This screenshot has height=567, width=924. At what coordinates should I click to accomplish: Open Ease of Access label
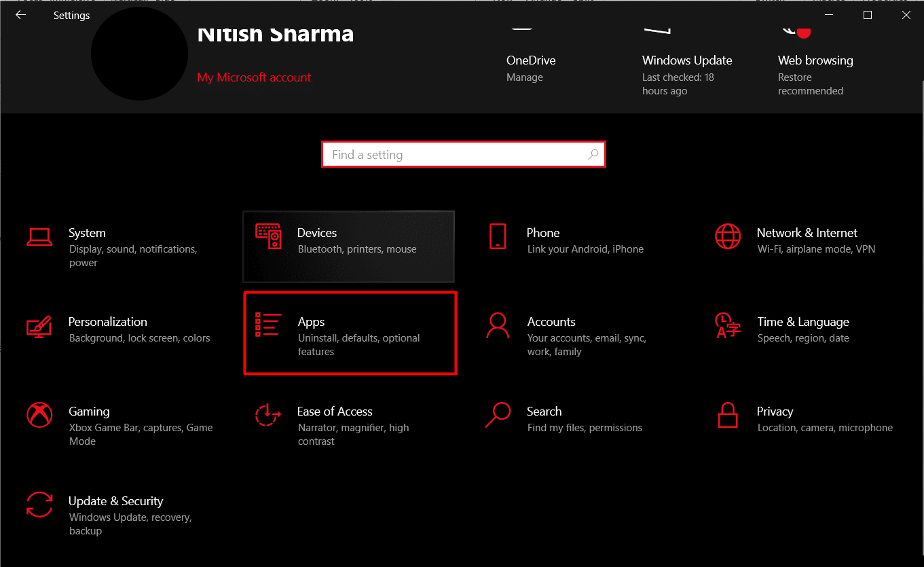coord(335,411)
